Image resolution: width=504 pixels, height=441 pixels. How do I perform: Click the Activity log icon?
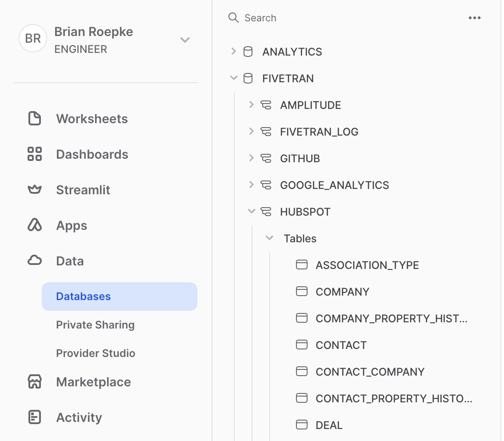(x=34, y=417)
